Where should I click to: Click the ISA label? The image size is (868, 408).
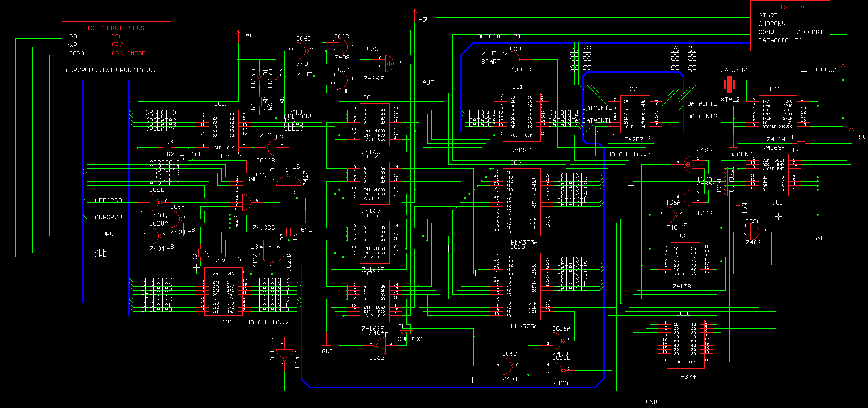pos(117,36)
